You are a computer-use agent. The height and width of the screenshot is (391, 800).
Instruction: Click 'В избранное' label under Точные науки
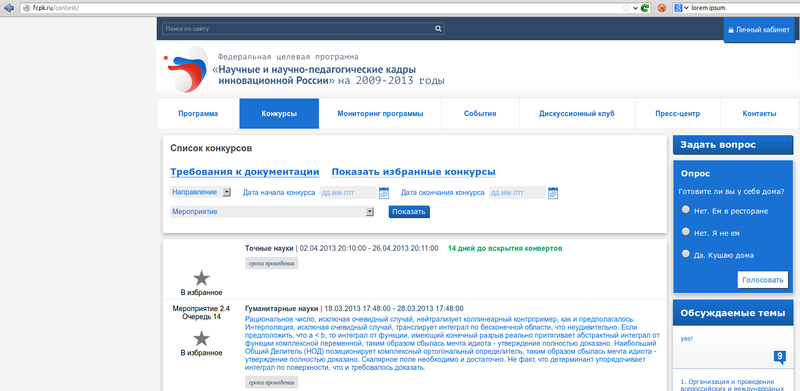(202, 292)
